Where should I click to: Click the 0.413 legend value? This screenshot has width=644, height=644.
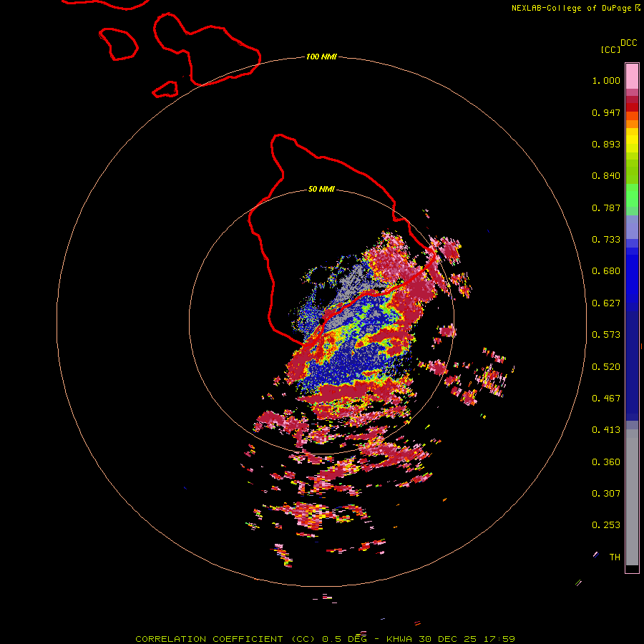tap(606, 430)
